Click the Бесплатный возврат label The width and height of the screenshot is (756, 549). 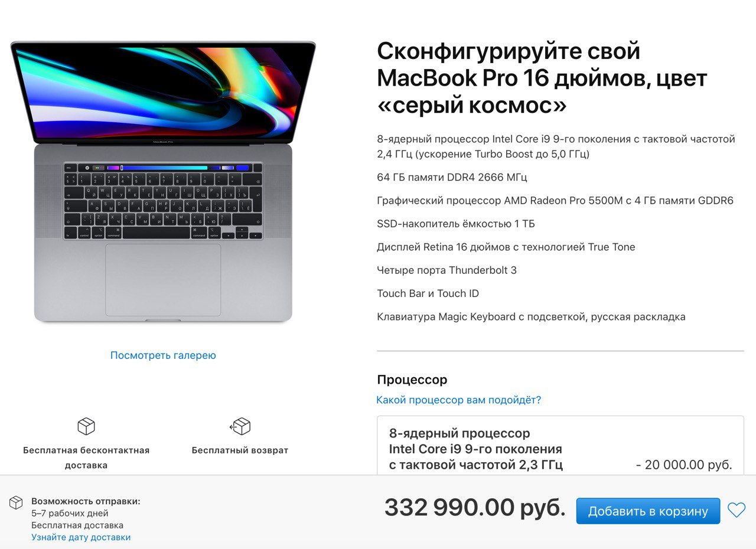point(240,450)
